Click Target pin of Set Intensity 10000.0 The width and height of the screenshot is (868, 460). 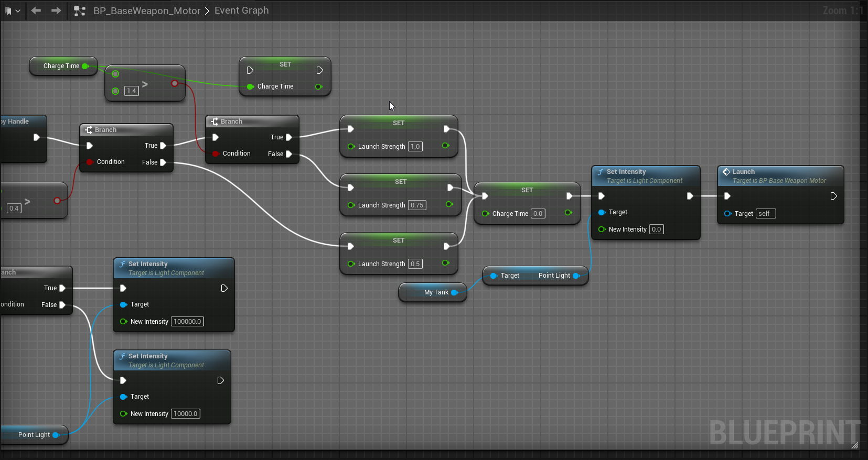click(x=123, y=397)
